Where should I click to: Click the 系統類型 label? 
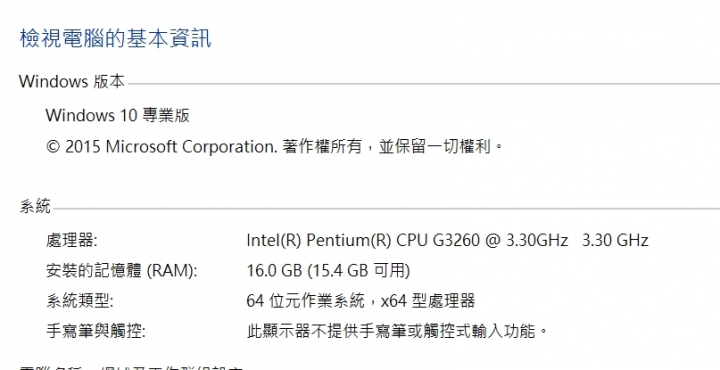pos(79,301)
